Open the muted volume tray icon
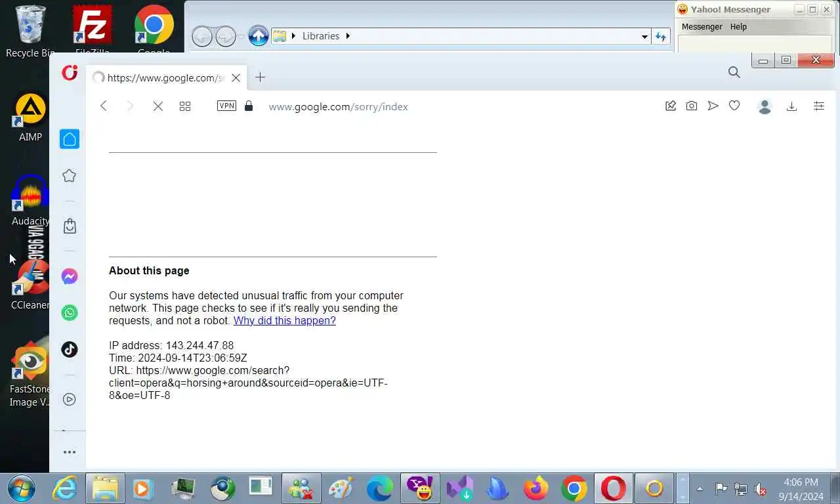The width and height of the screenshot is (840, 504). coord(761,489)
